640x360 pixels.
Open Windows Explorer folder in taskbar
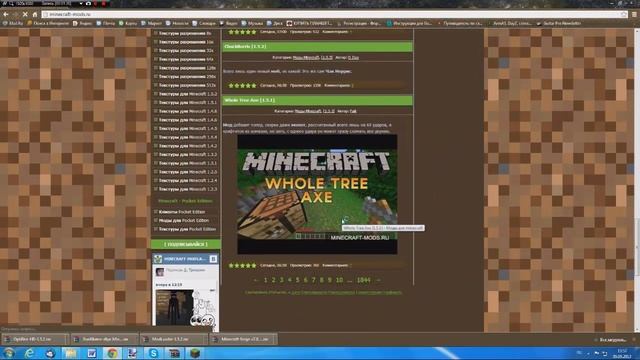(x=71, y=353)
